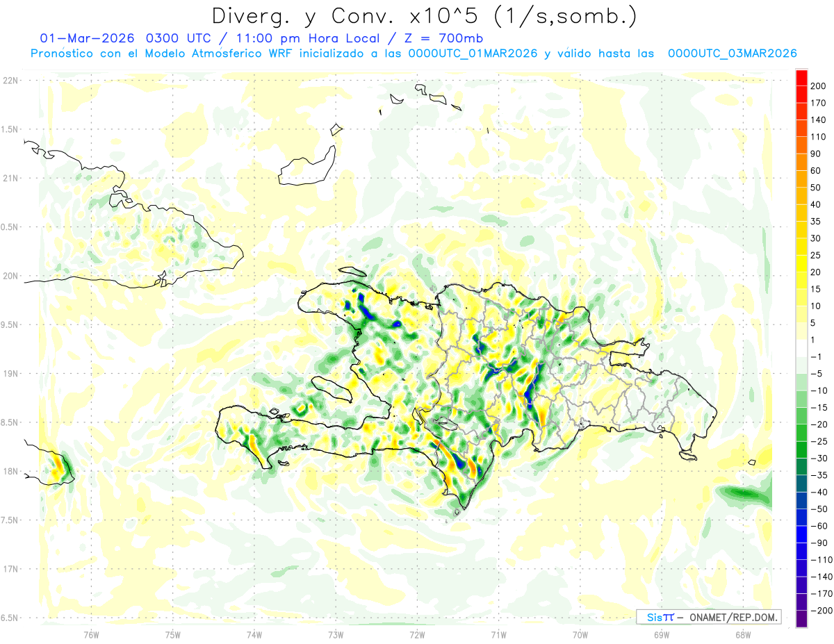Click the "74W" longitude label

point(254,634)
